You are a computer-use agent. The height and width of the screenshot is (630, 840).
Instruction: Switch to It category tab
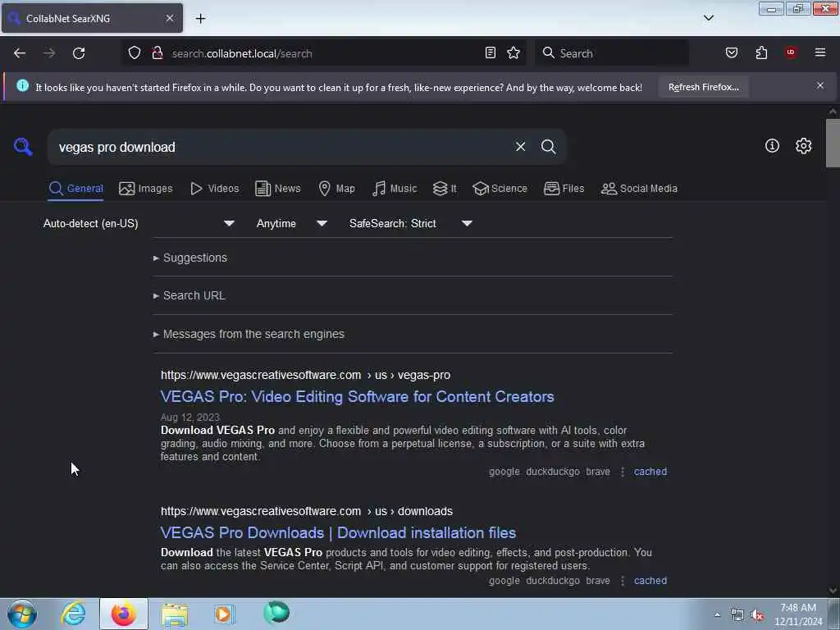(x=445, y=189)
